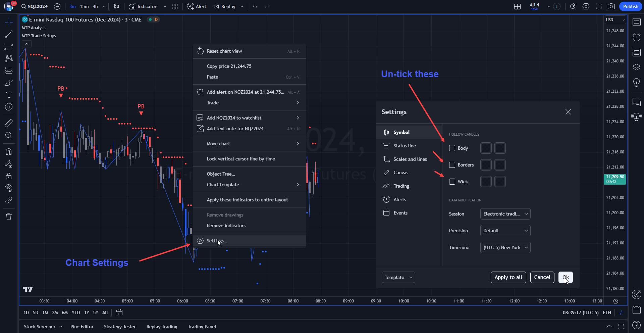The image size is (644, 333).
Task: Switch to the Pine Editor tab
Action: (82, 327)
